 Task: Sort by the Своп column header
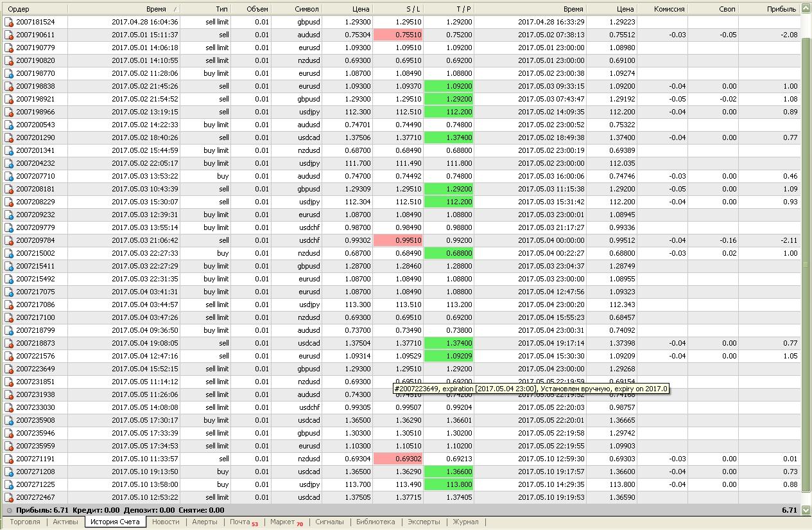coord(713,9)
